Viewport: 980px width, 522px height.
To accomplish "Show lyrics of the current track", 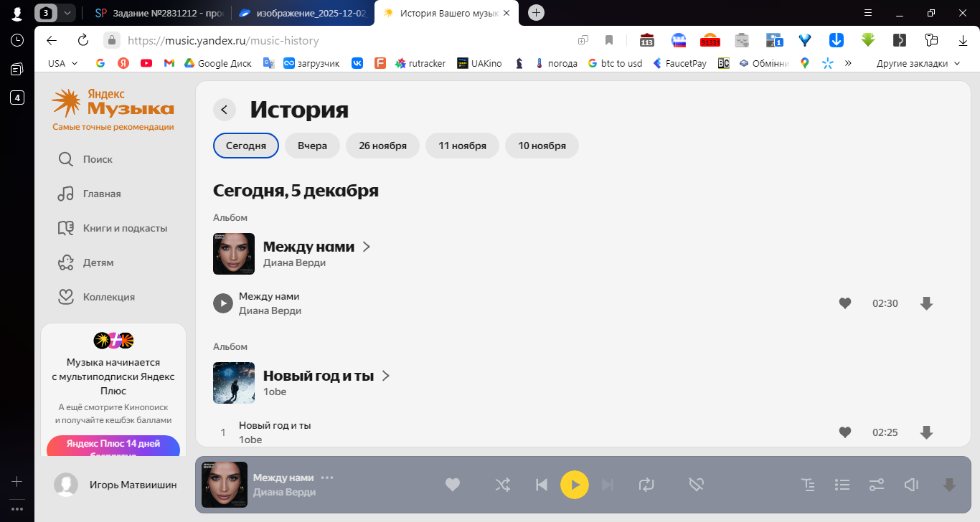I will (808, 485).
